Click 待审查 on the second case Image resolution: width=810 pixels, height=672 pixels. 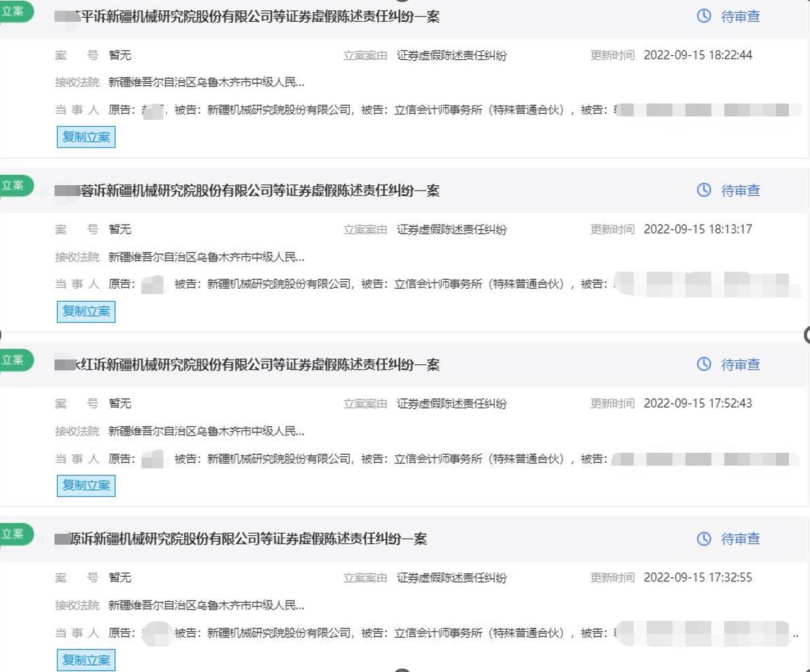[x=740, y=191]
